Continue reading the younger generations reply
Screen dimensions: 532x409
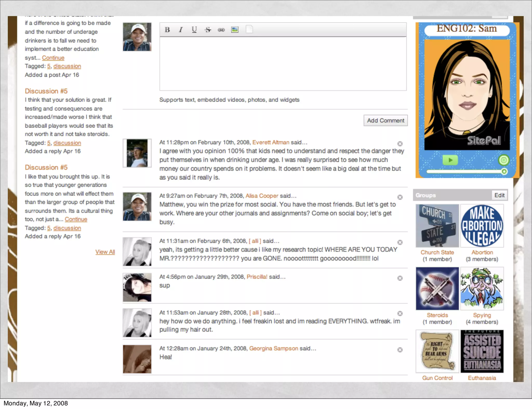76,219
